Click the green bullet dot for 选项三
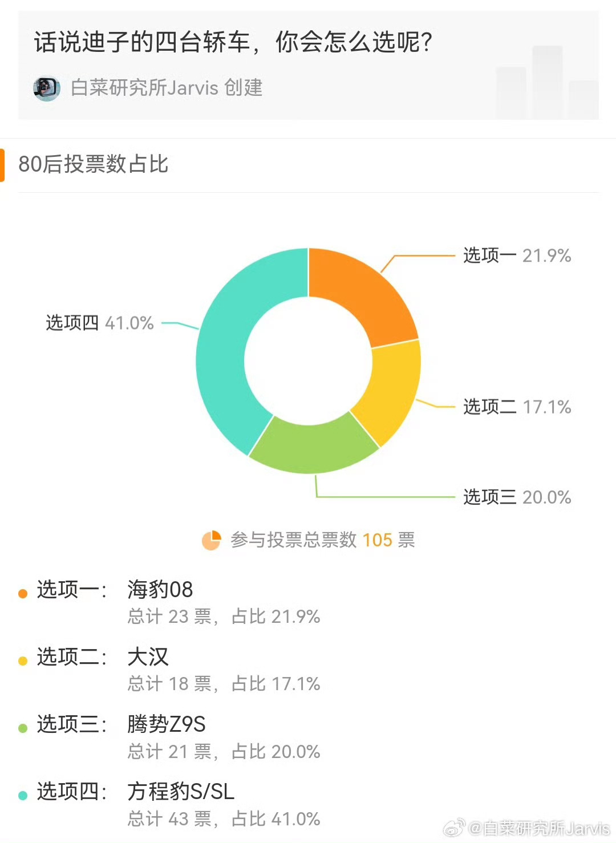This screenshot has width=616, height=843. [x=23, y=728]
